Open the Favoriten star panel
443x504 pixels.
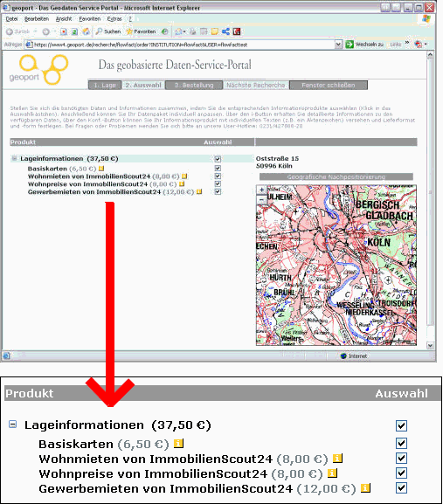(x=142, y=31)
